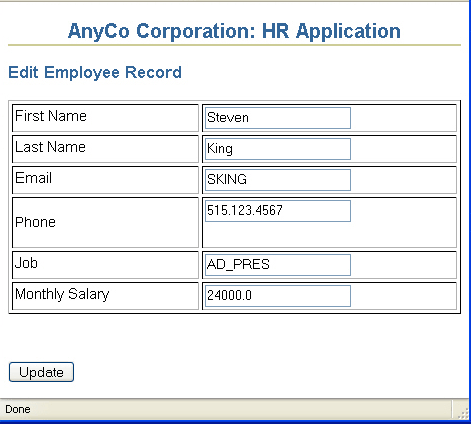Click the Email input with SKING
The height and width of the screenshot is (424, 471).
pos(278,180)
